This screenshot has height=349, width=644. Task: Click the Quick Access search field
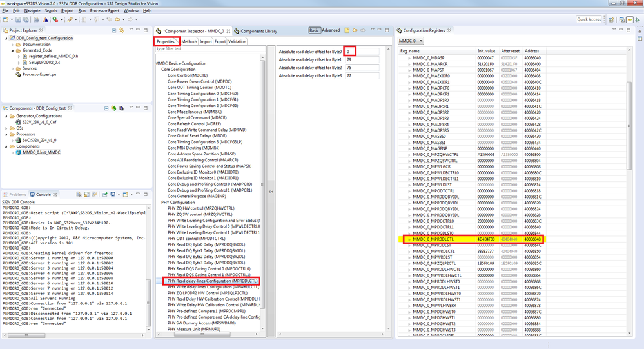(x=589, y=19)
